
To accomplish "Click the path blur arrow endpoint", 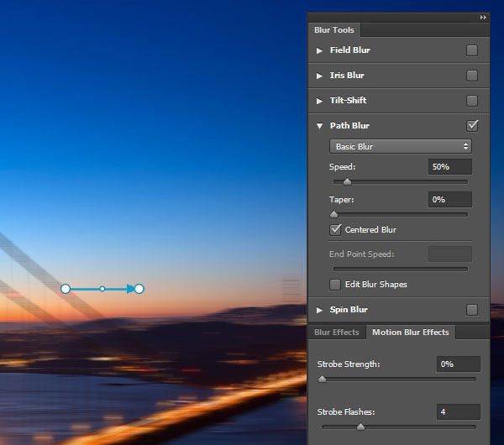I will [x=139, y=289].
